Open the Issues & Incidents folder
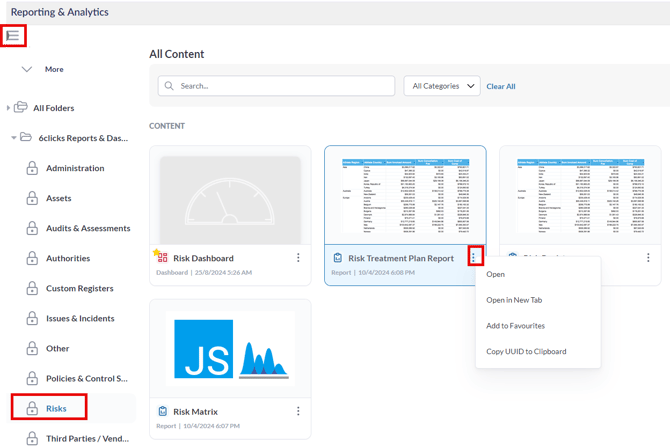 (80, 318)
